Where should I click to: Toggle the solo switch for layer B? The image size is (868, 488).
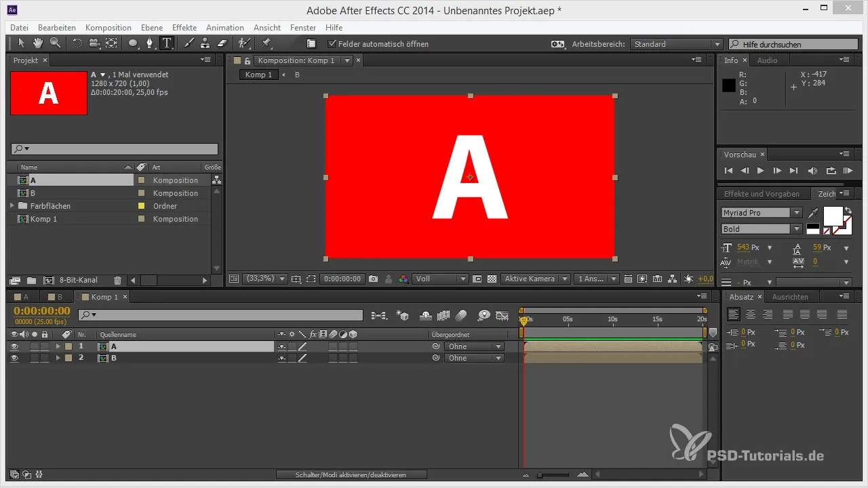(35, 358)
